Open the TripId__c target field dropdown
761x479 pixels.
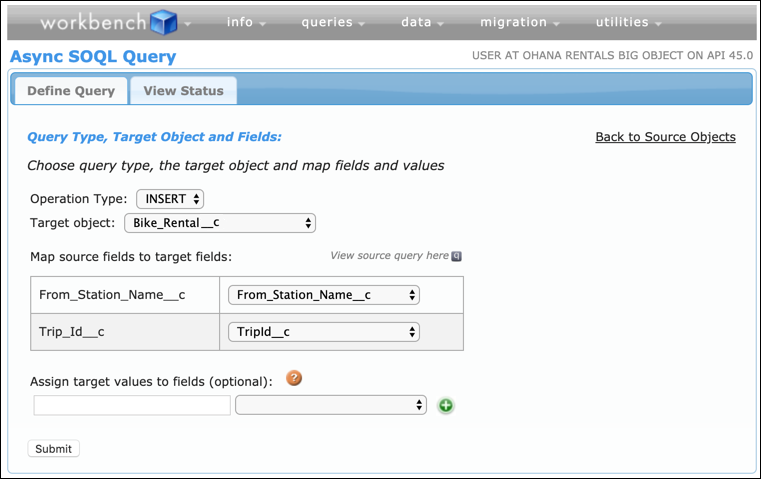pyautogui.click(x=324, y=332)
